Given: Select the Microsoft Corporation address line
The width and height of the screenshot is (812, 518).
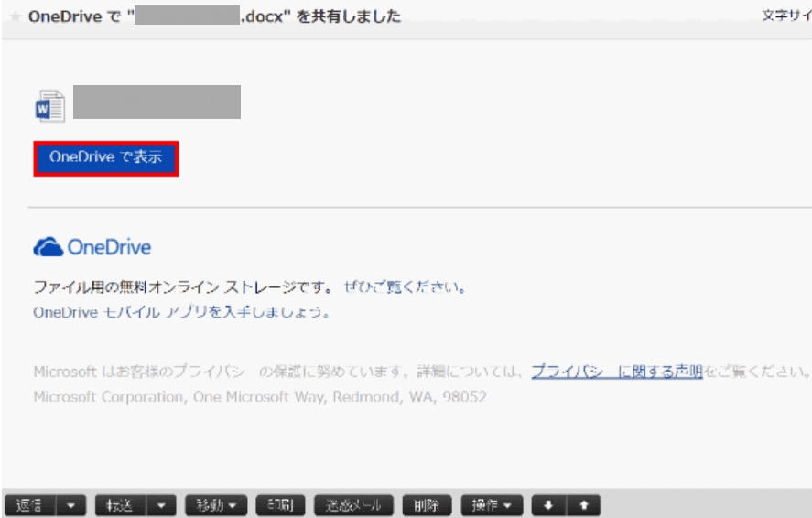Looking at the screenshot, I should tap(260, 397).
